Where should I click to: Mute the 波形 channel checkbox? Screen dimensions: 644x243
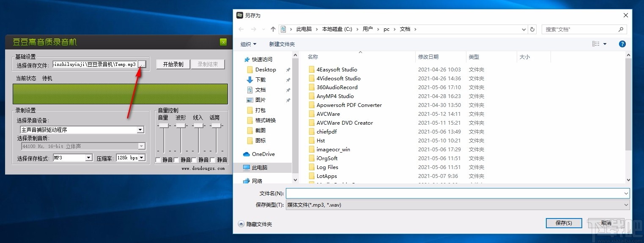[x=176, y=160]
